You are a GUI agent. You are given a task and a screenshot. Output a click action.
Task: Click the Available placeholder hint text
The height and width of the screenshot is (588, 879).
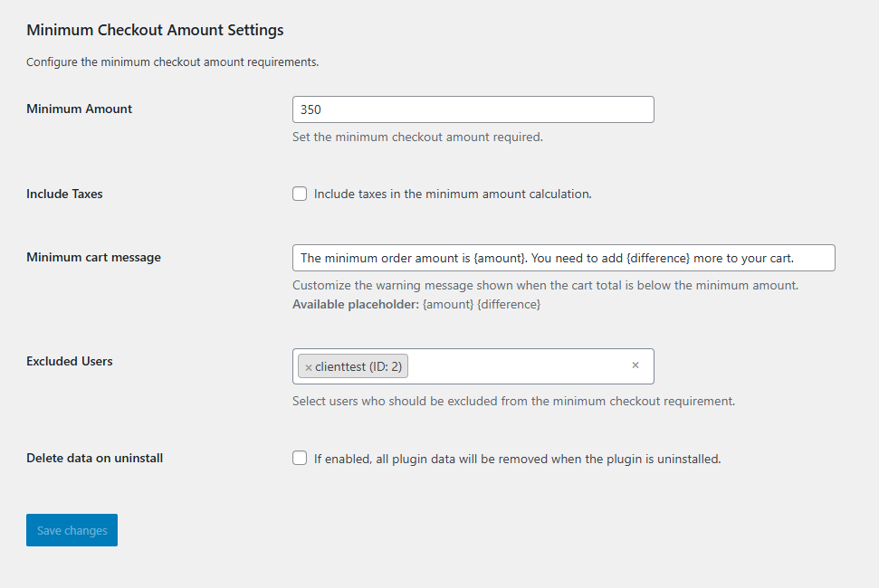[416, 305]
